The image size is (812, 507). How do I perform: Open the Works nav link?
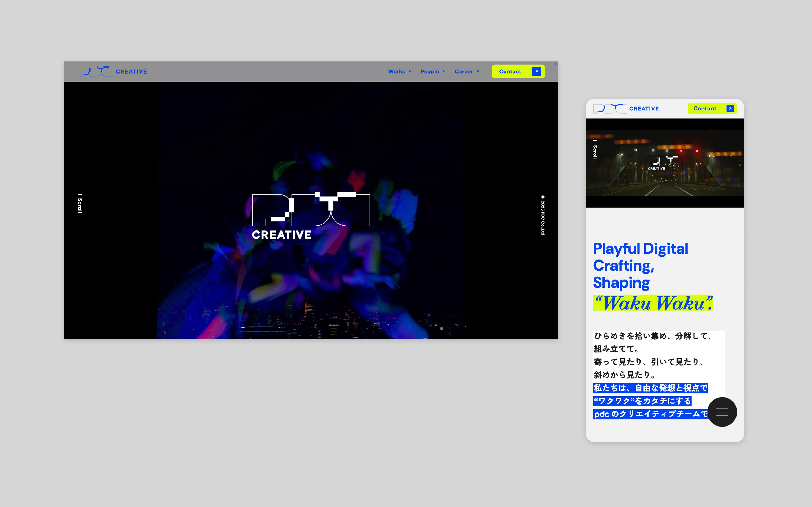tap(396, 71)
